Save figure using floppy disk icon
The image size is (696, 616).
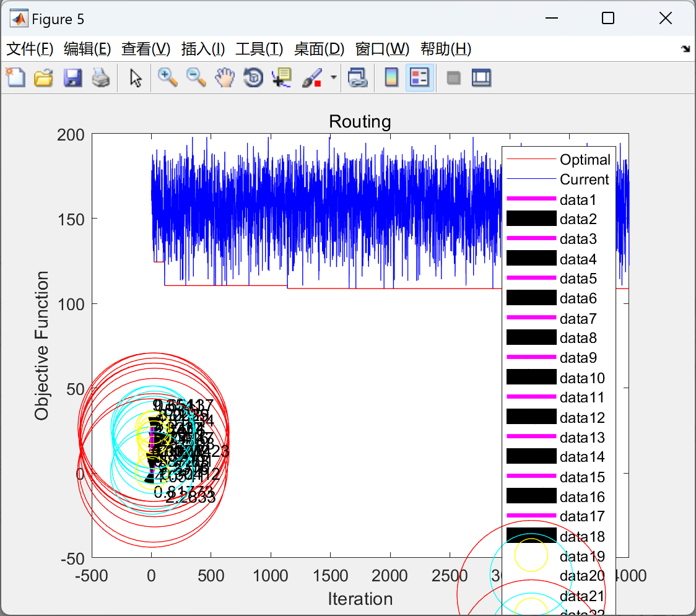tap(72, 77)
